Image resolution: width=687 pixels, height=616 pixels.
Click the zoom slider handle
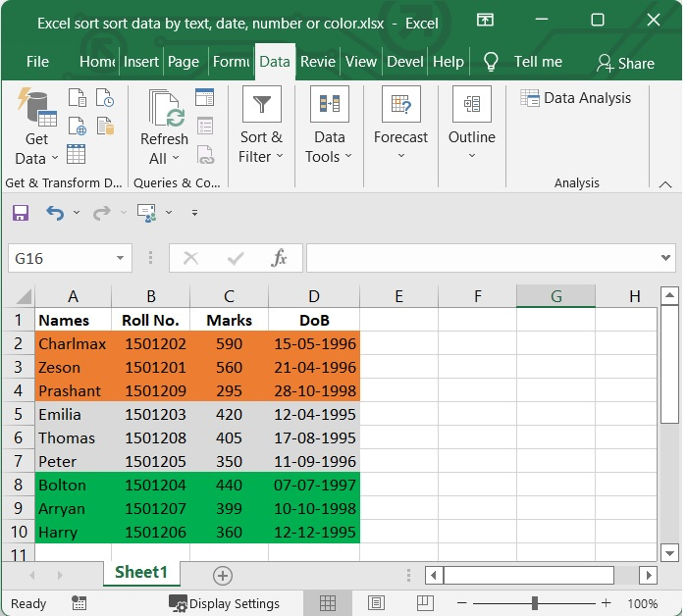pyautogui.click(x=535, y=603)
